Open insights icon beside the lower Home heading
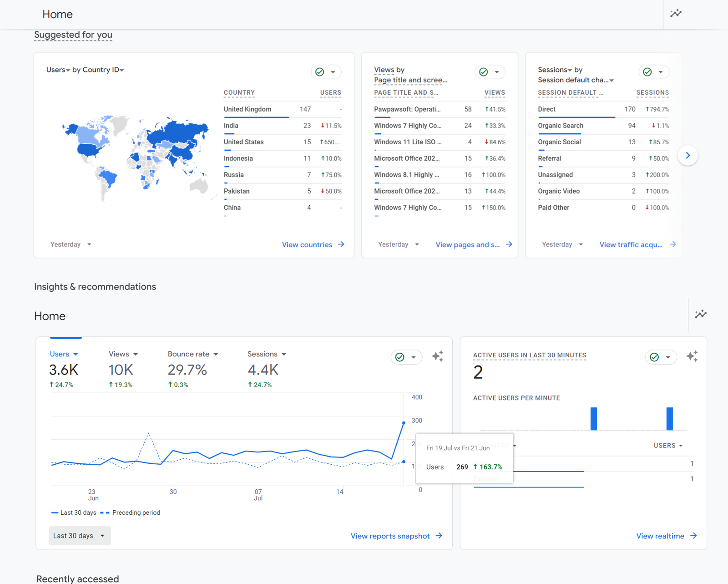 point(701,314)
